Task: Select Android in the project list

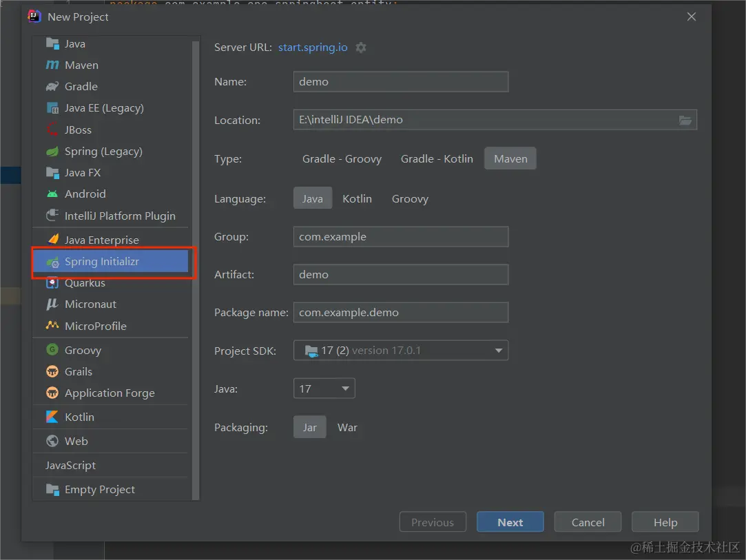Action: 111,194
